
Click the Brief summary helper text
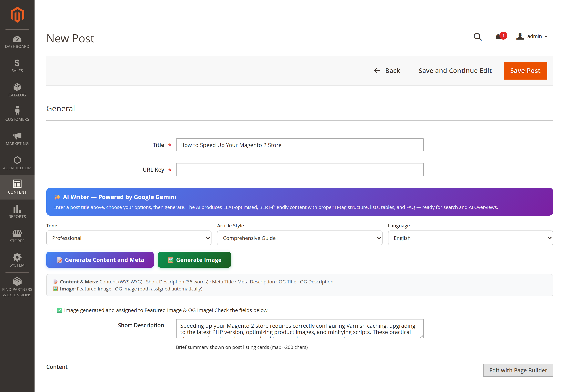[242, 347]
